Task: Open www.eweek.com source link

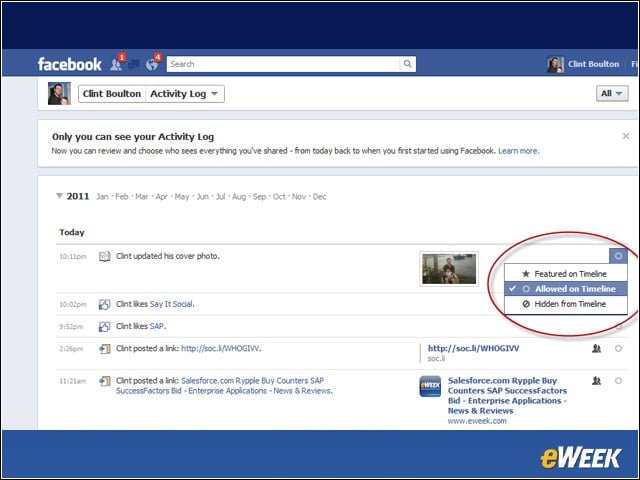Action: [x=477, y=421]
